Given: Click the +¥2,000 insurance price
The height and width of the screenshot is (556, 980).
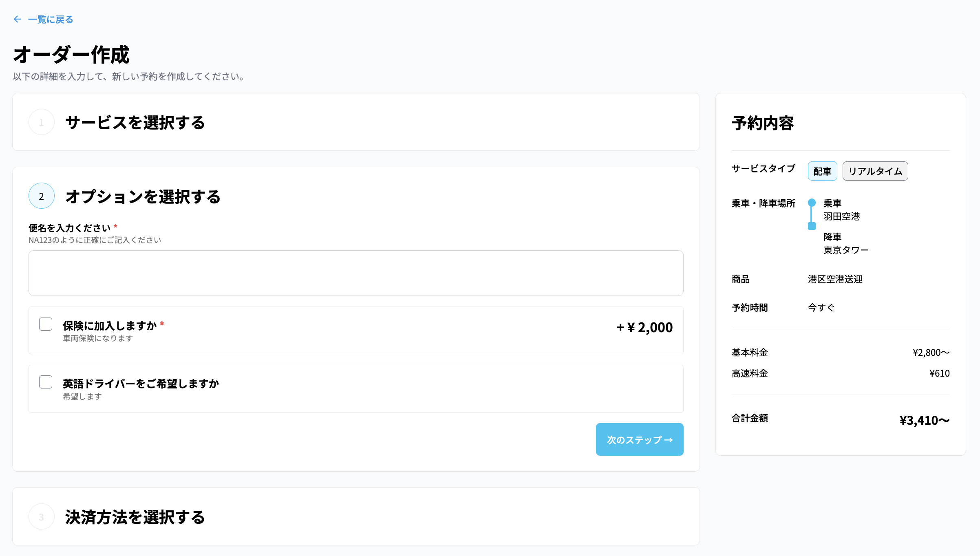Looking at the screenshot, I should (644, 327).
